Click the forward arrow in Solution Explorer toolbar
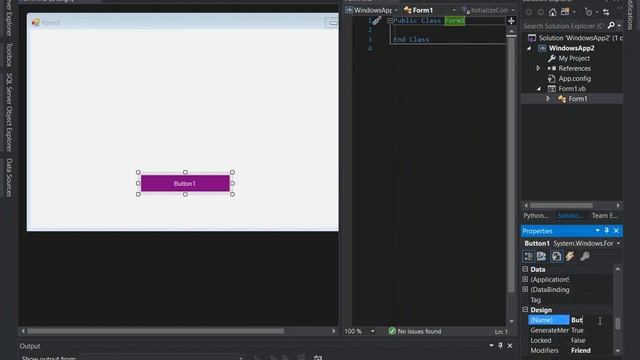Image resolution: width=640 pixels, height=360 pixels. pyautogui.click(x=540, y=12)
